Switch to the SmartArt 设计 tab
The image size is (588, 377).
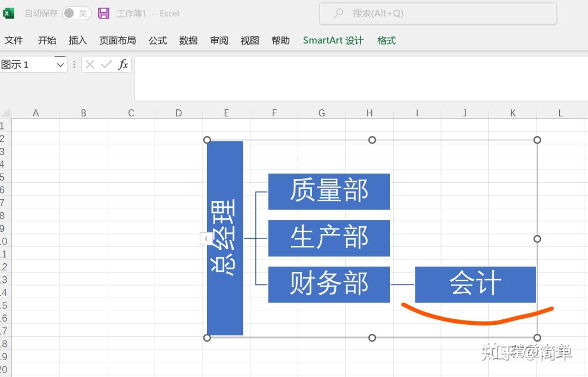pos(333,40)
